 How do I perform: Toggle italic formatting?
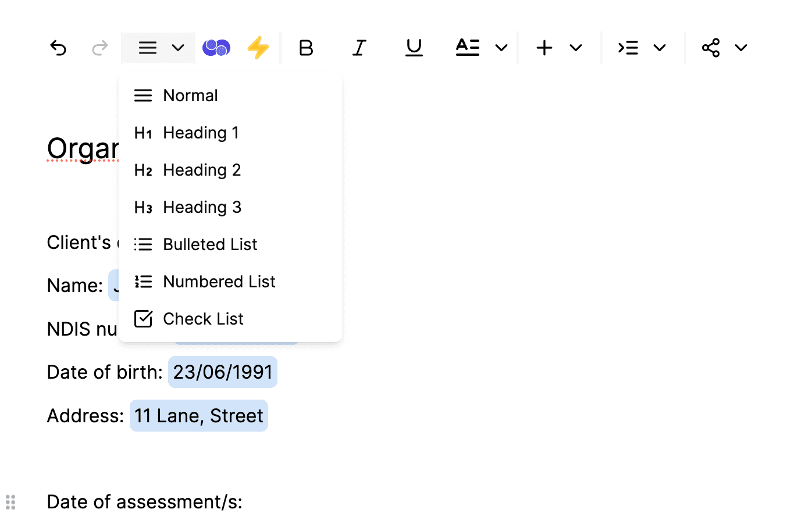tap(359, 48)
